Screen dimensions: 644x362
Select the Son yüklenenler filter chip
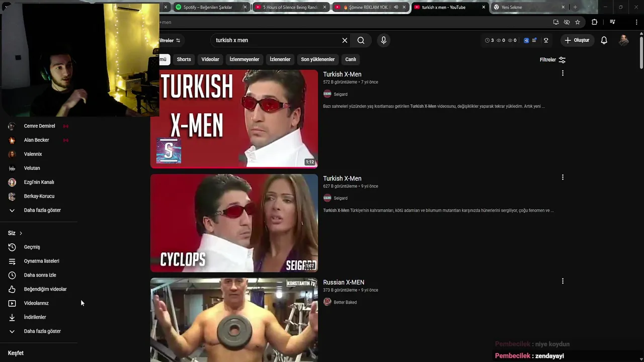317,59
